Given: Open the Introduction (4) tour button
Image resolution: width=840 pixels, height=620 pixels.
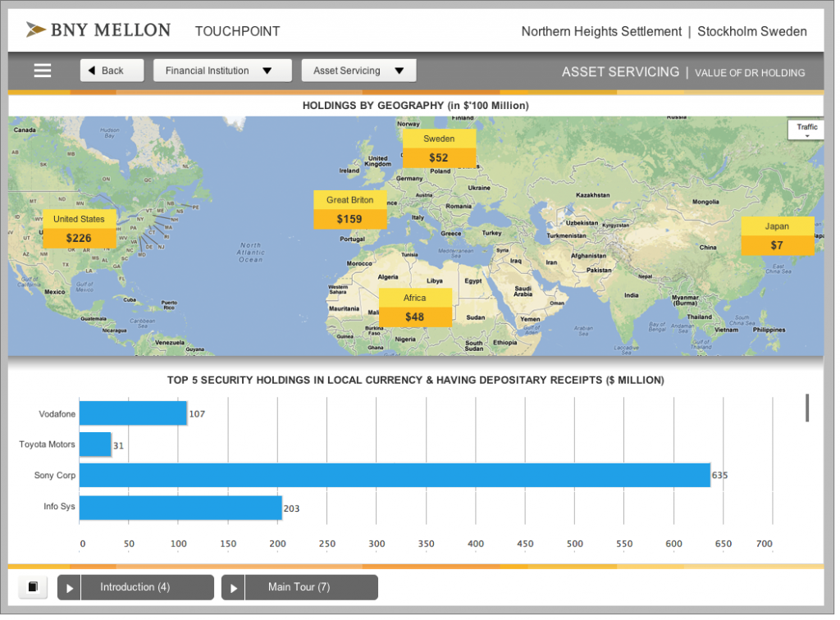Looking at the screenshot, I should click(x=148, y=587).
